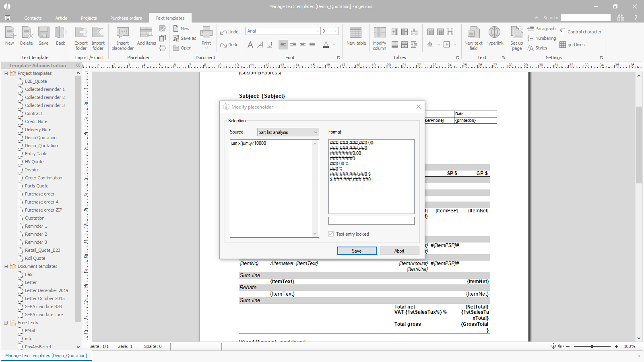
Task: Switch to the Purchase orders tab
Action: coord(126,18)
